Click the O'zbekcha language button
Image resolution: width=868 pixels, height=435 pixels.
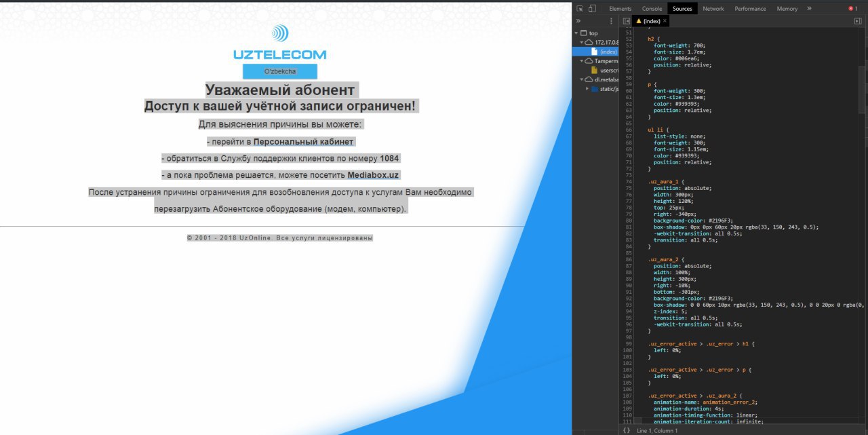pos(280,71)
